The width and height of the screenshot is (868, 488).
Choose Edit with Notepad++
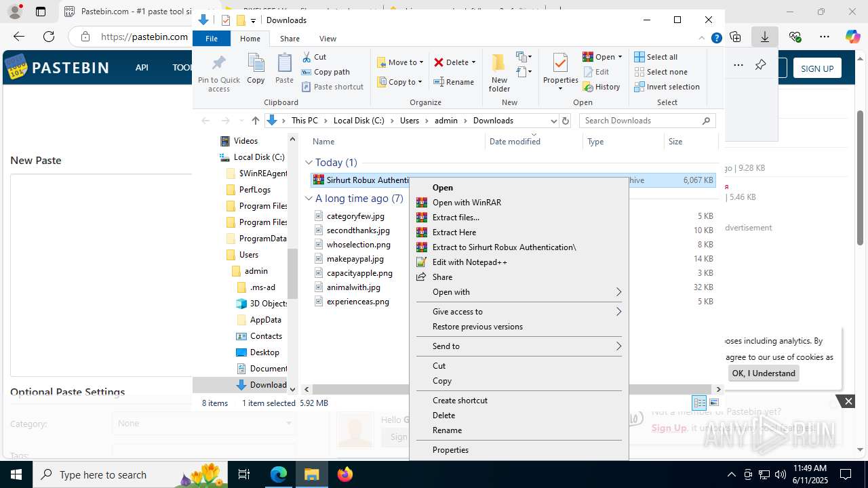click(x=519, y=262)
